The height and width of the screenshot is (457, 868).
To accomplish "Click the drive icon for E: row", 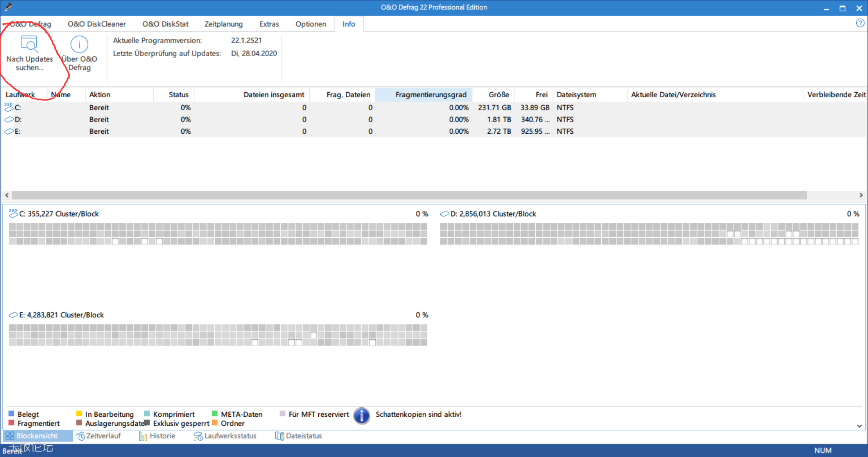I will tap(9, 131).
